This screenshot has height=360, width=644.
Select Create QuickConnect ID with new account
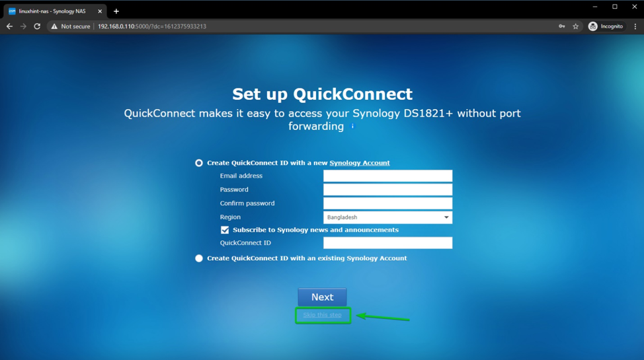coord(199,163)
